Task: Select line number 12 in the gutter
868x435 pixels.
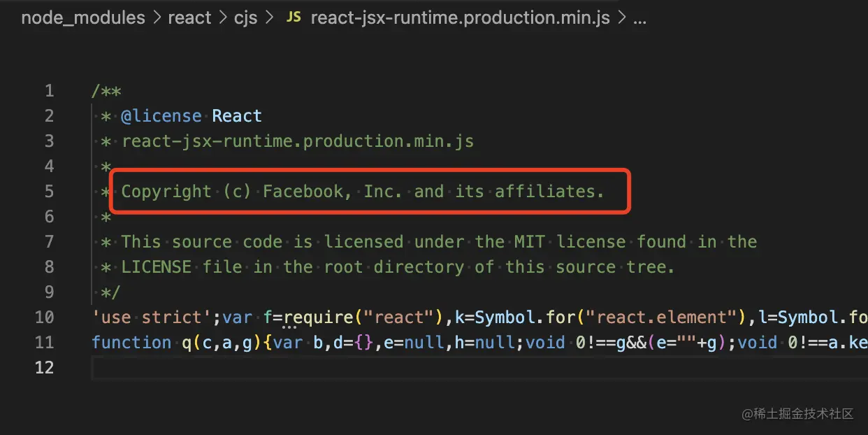Action: (x=44, y=368)
